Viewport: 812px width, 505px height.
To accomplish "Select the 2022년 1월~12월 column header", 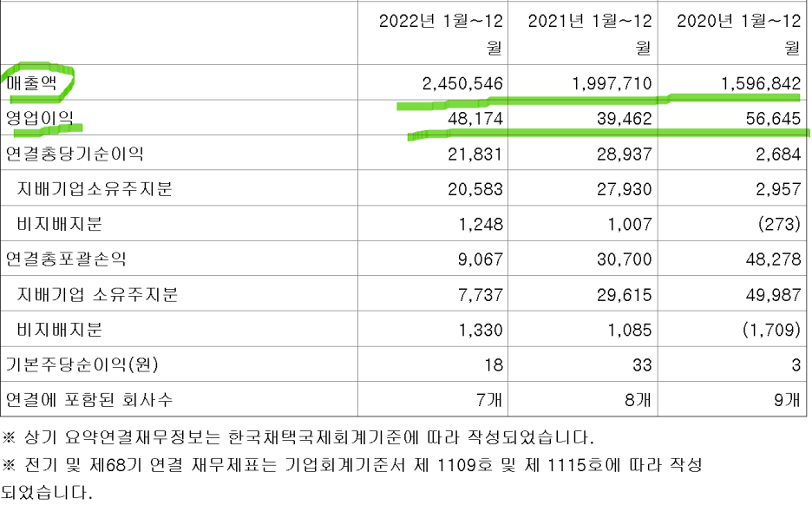I will coord(441,34).
